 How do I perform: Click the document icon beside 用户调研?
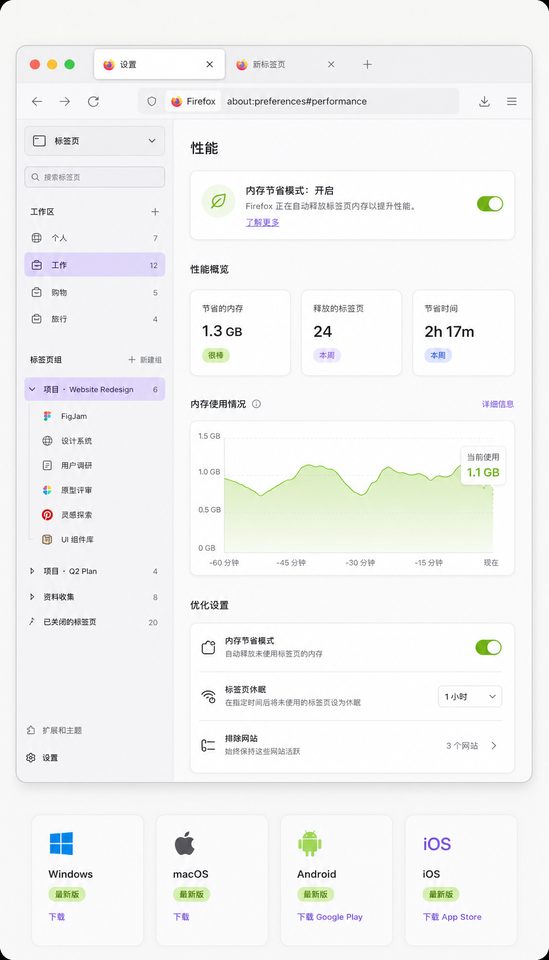(47, 465)
